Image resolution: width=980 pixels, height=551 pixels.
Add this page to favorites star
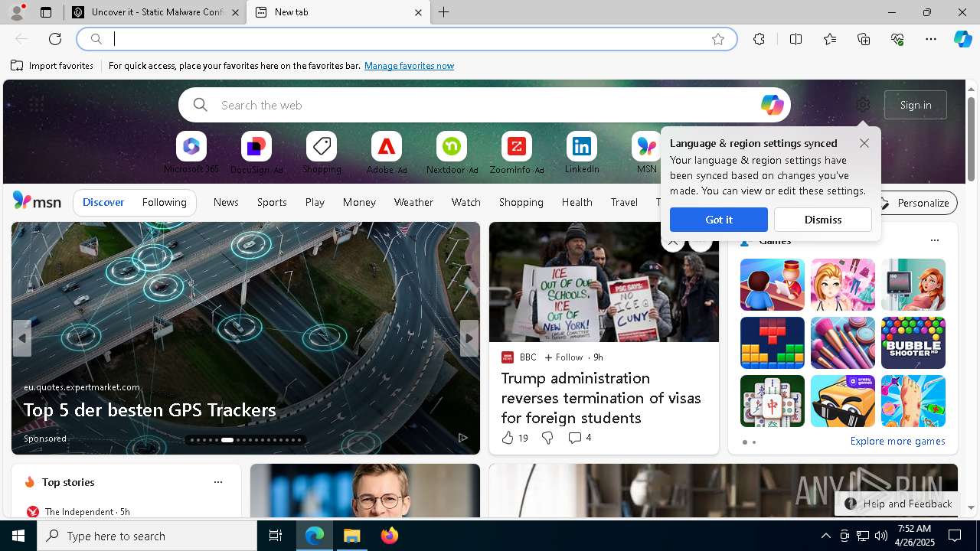[x=717, y=39]
